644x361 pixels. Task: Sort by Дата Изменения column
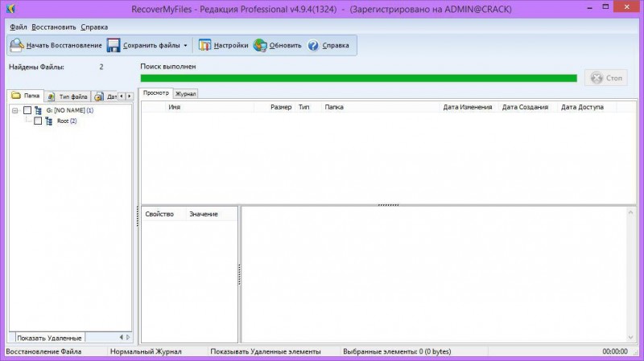pos(468,107)
